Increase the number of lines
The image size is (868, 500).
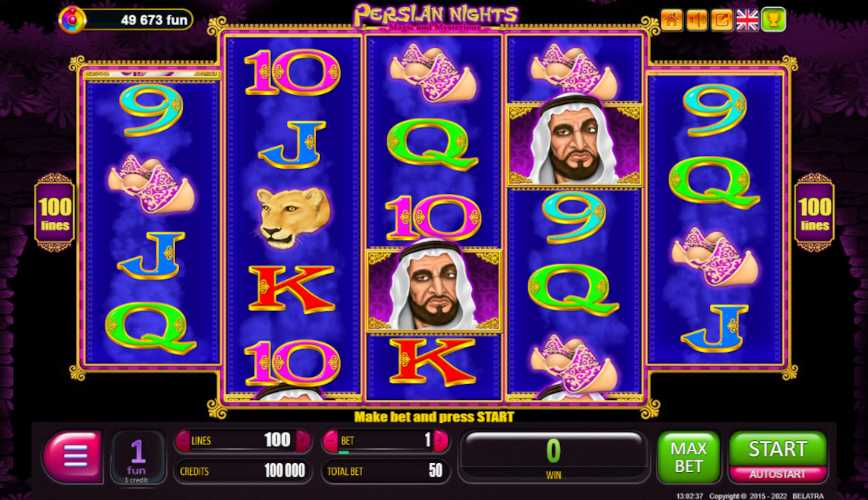pyautogui.click(x=303, y=441)
